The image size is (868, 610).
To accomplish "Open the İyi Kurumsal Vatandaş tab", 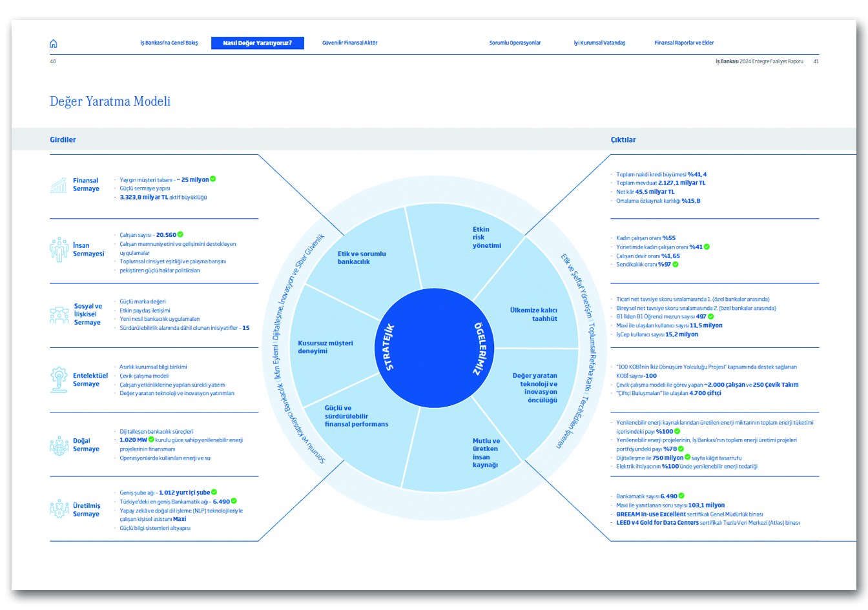I will pos(599,43).
